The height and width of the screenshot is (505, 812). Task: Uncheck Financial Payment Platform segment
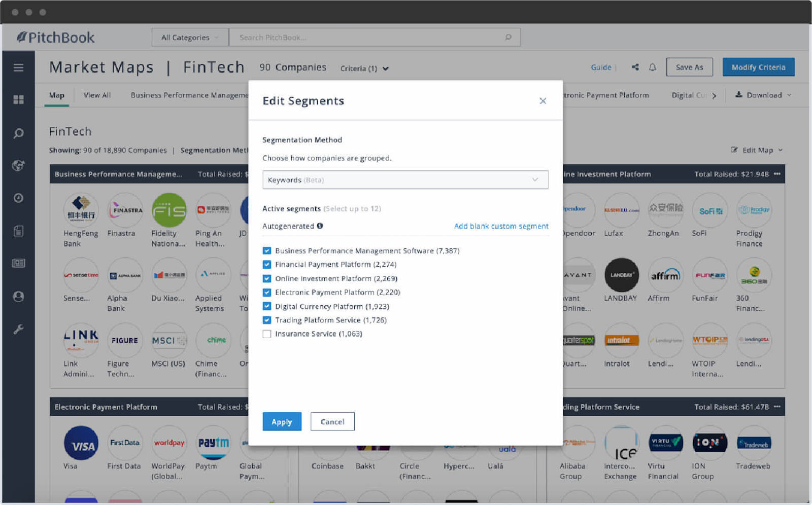click(266, 264)
